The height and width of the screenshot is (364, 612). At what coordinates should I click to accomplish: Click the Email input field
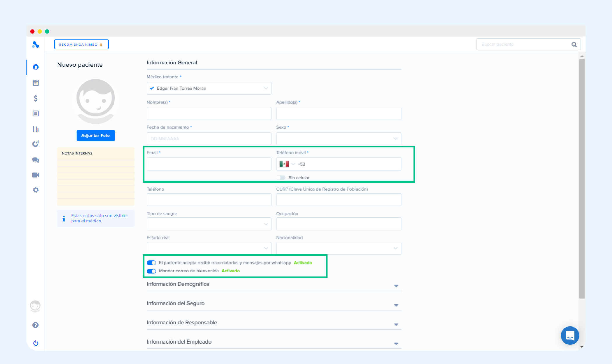(x=209, y=164)
